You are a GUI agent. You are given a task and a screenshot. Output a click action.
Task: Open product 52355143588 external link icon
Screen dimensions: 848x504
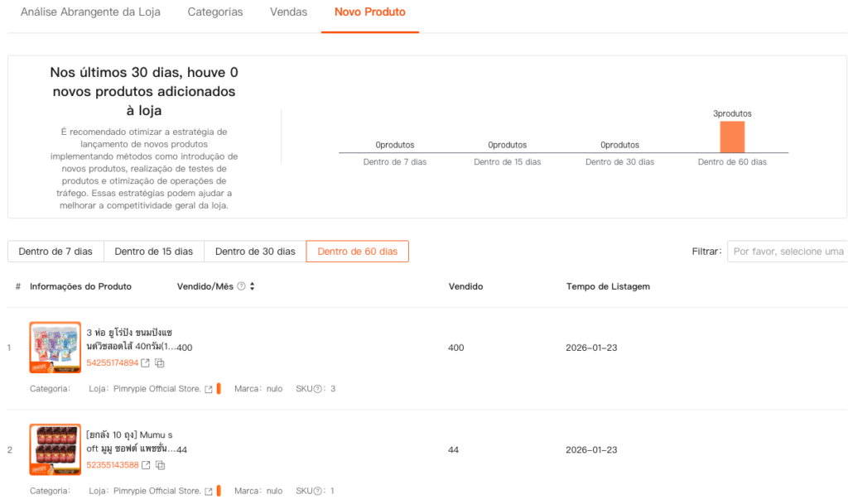coord(146,465)
